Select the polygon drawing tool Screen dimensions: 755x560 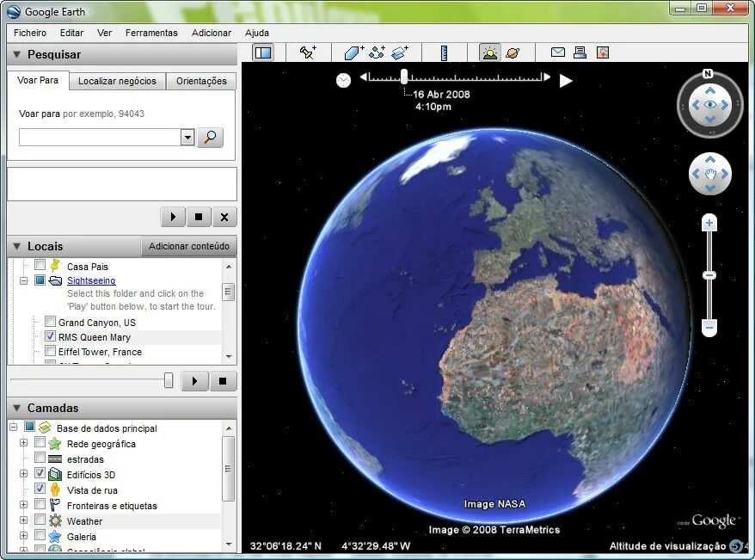[353, 52]
